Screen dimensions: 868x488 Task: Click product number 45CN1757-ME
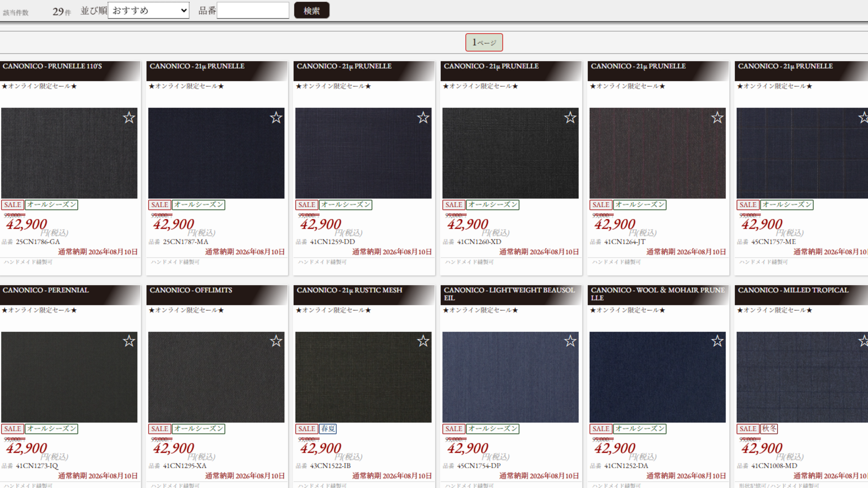click(x=774, y=242)
